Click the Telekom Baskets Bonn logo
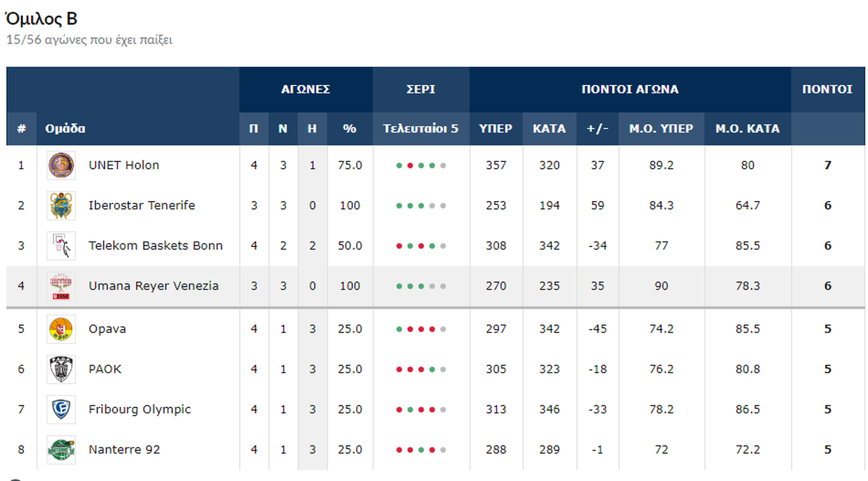Viewport: 868px width, 481px height. (x=61, y=246)
